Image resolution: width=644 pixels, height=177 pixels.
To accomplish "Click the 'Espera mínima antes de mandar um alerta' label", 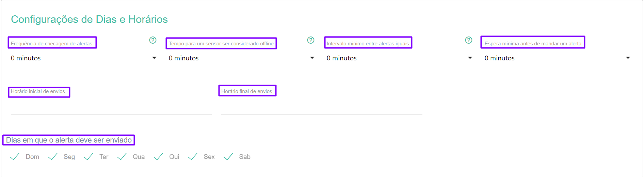I will tap(533, 43).
